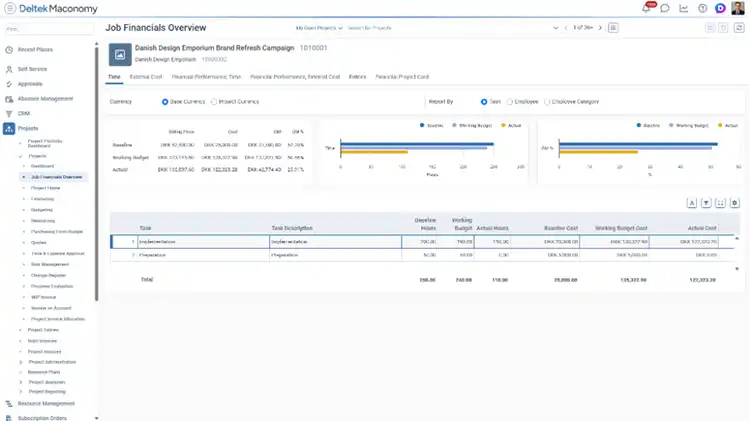Open the help question mark icon

click(x=702, y=8)
